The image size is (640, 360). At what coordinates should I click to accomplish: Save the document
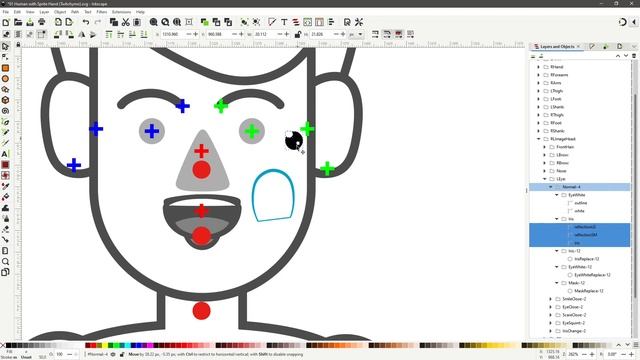pyautogui.click(x=30, y=22)
